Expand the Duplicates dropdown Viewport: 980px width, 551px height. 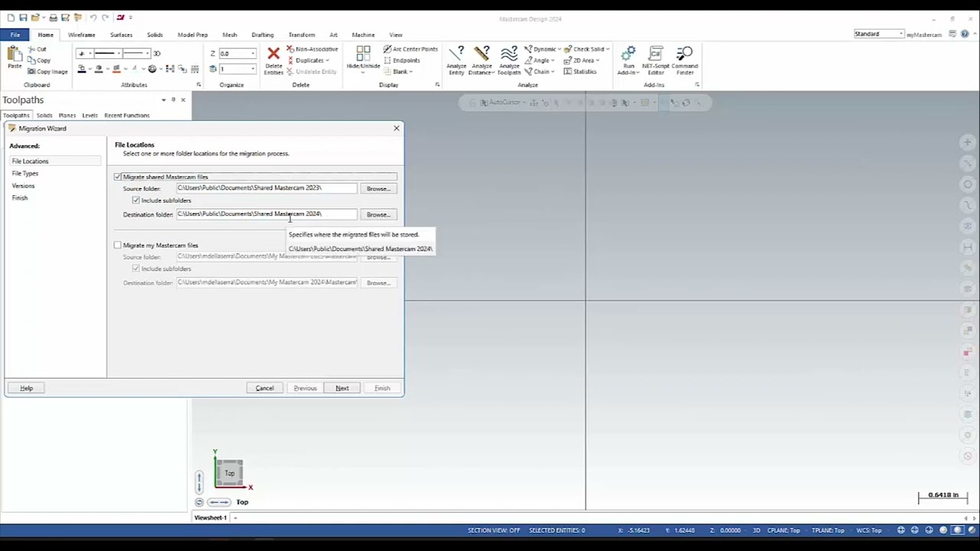point(327,60)
